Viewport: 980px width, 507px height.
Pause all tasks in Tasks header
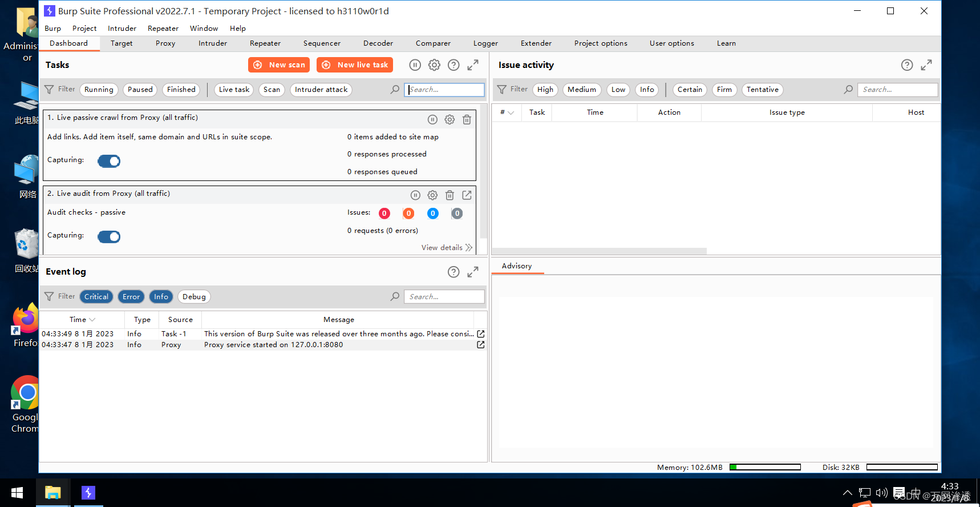tap(415, 65)
